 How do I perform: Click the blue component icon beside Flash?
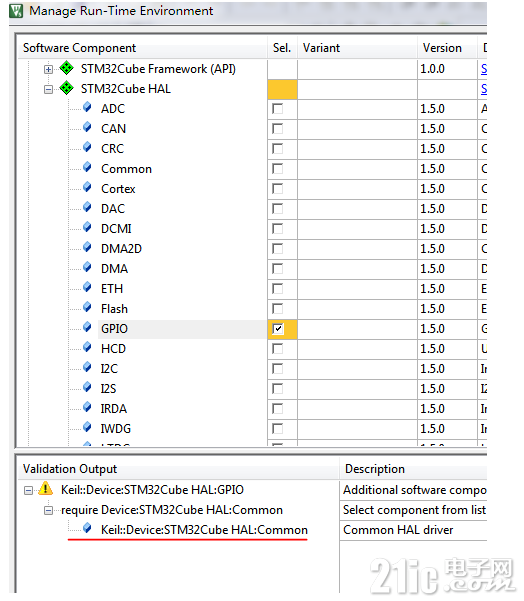[x=87, y=307]
